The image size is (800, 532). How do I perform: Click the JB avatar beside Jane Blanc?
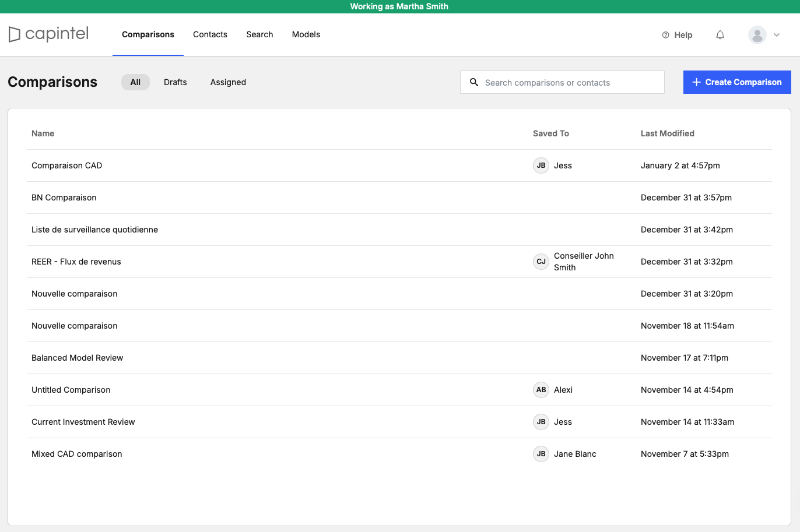pyautogui.click(x=541, y=454)
